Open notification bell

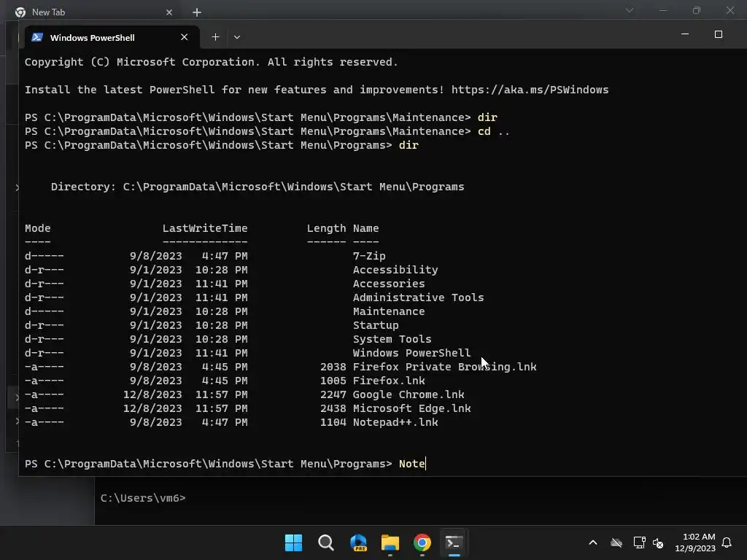[x=727, y=542]
